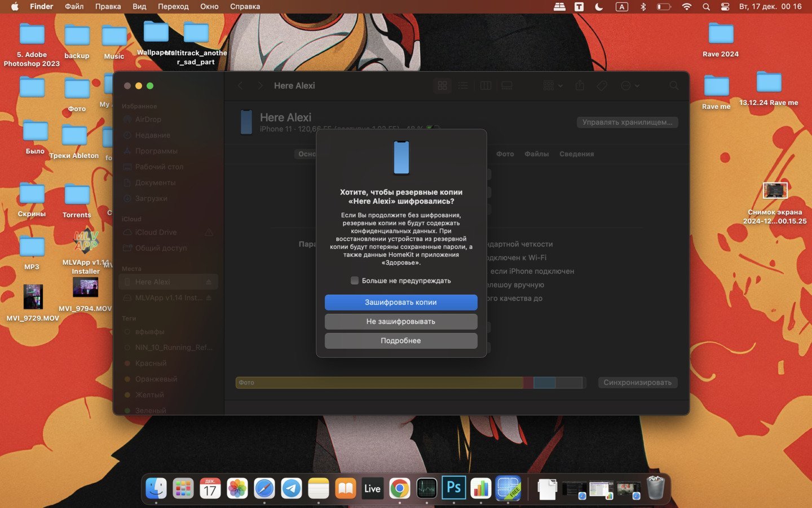The width and height of the screenshot is (812, 508).
Task: Click the «Фото» storage bar segment
Action: coord(379,383)
